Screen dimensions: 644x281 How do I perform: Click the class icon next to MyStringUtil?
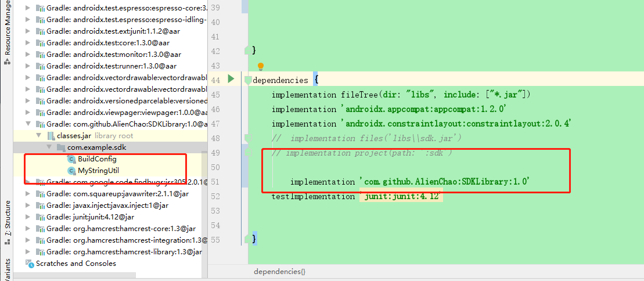point(71,171)
